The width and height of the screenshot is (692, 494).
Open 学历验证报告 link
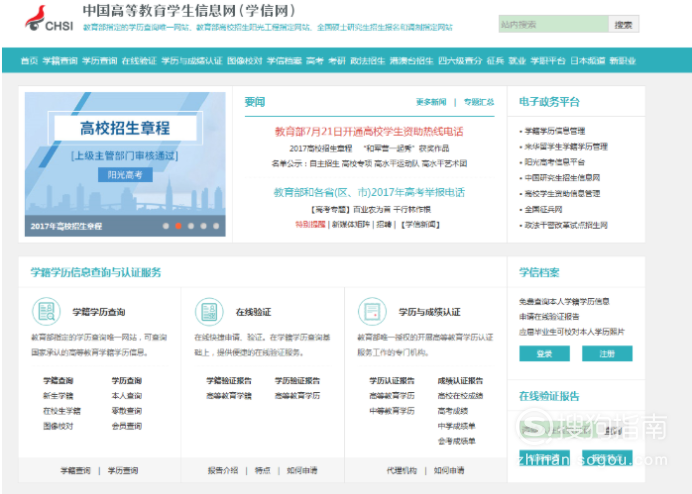297,381
